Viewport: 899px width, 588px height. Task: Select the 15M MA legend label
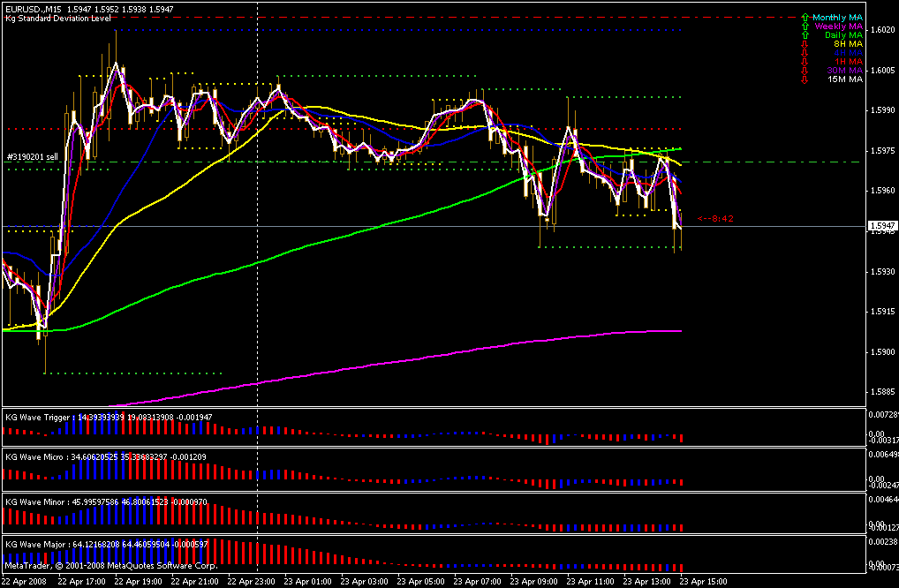[x=845, y=79]
